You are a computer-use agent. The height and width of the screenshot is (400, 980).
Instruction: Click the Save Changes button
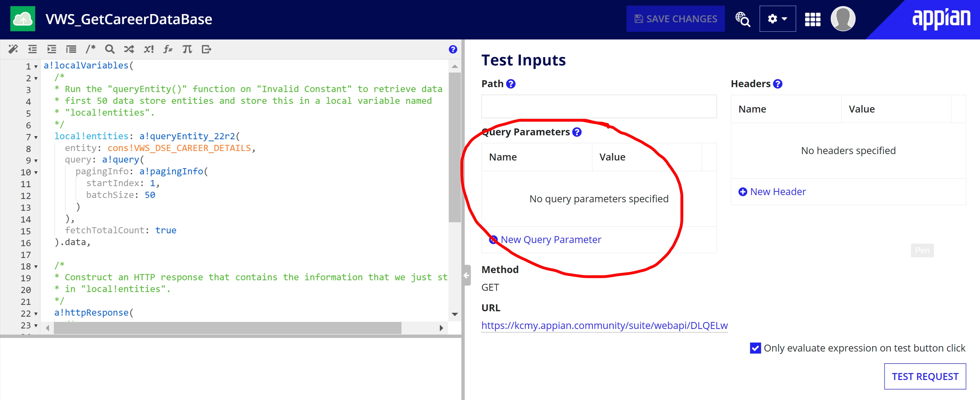click(675, 19)
